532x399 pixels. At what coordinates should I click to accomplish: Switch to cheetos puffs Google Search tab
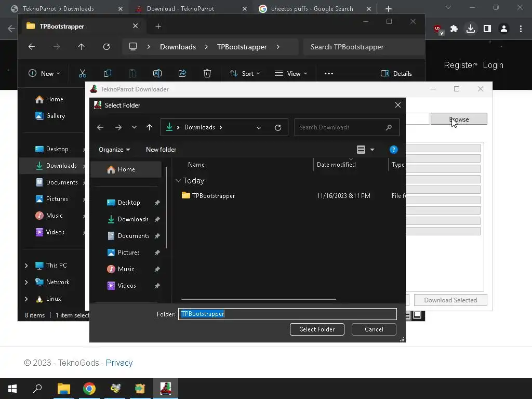[x=312, y=9]
